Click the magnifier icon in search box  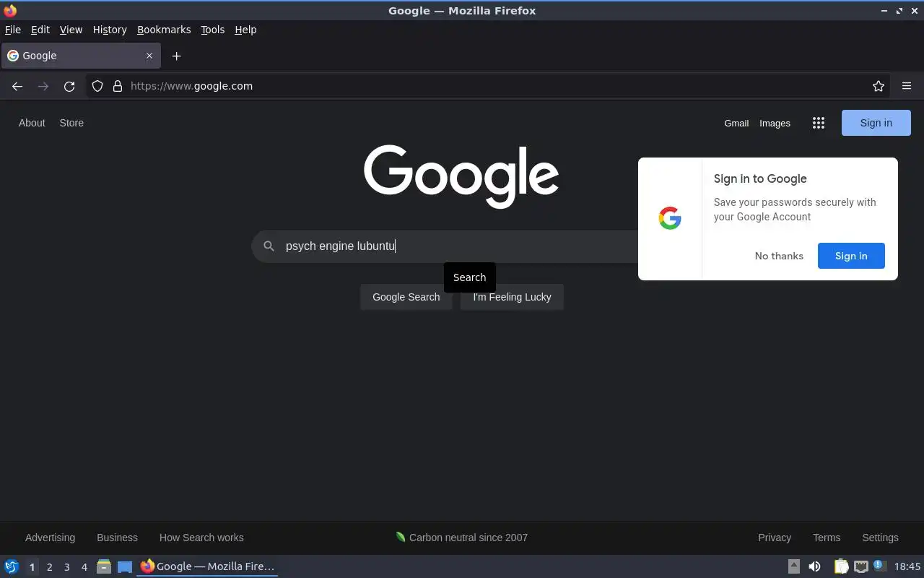(269, 246)
